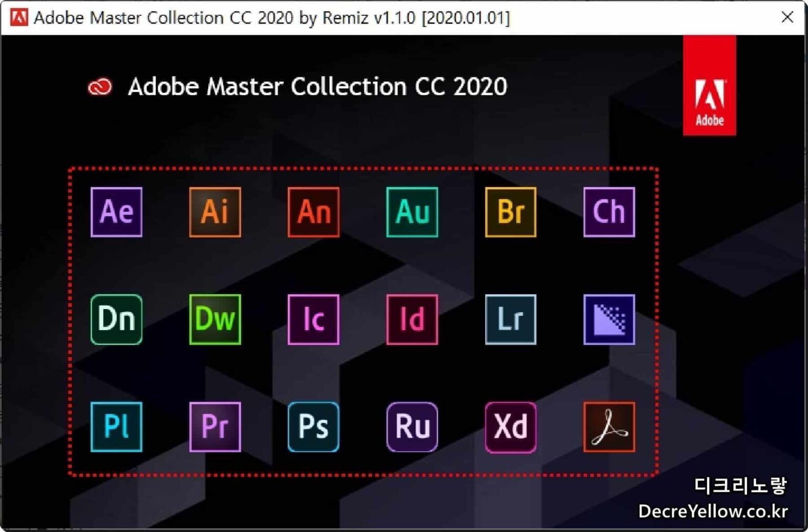This screenshot has height=532, width=808.
Task: Click the Character Animator (Ch) icon
Action: [x=609, y=212]
